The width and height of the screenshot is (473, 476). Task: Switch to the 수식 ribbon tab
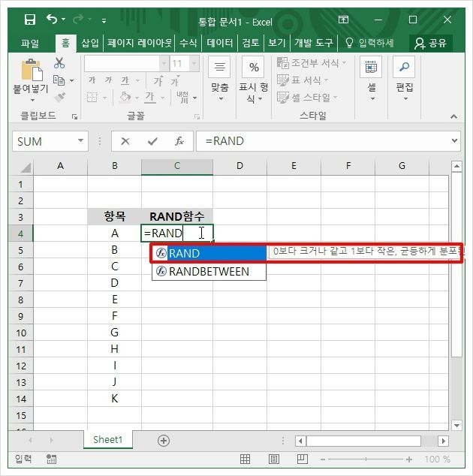(x=188, y=43)
